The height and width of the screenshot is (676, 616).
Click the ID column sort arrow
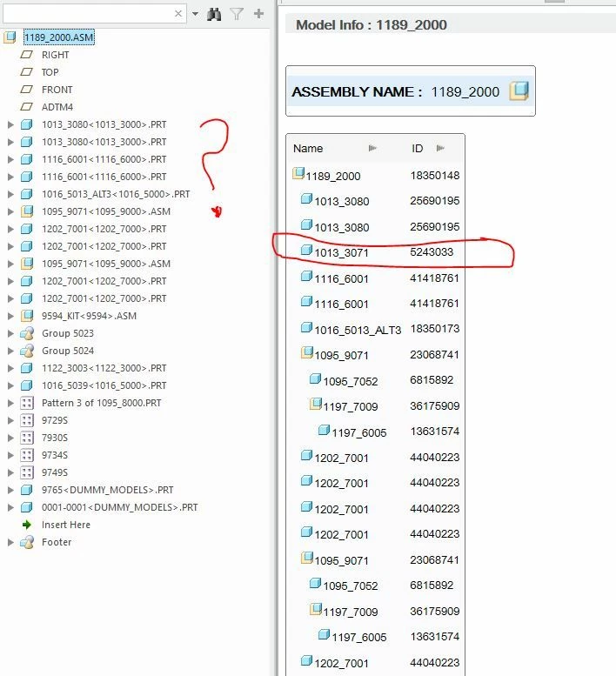click(x=440, y=148)
